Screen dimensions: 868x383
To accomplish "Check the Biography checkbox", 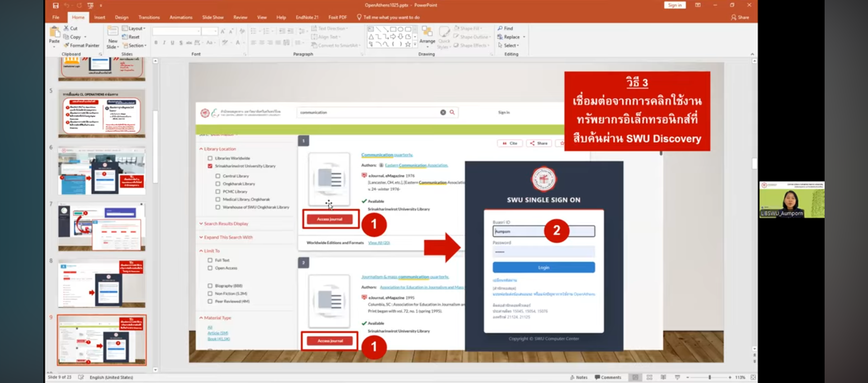I will (x=210, y=285).
